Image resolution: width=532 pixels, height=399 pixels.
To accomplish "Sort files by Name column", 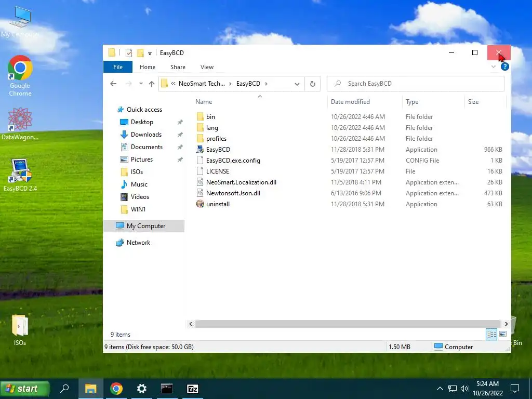I will [x=204, y=102].
